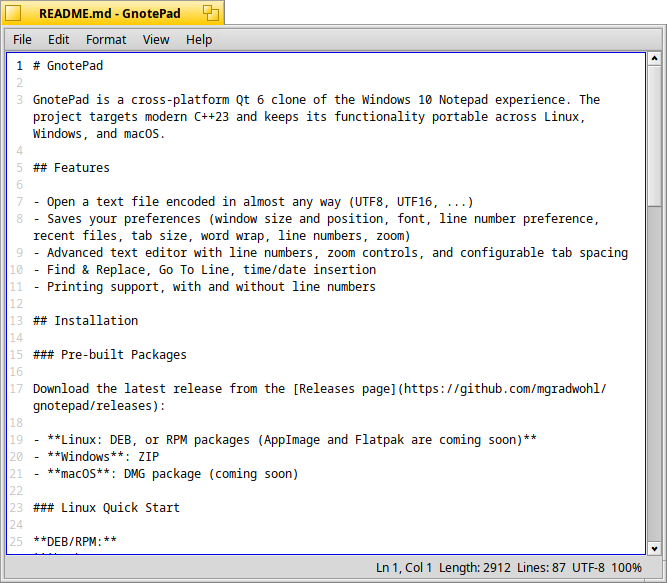
Task: Click the '### Pre-built Packages' heading
Action: coord(110,355)
